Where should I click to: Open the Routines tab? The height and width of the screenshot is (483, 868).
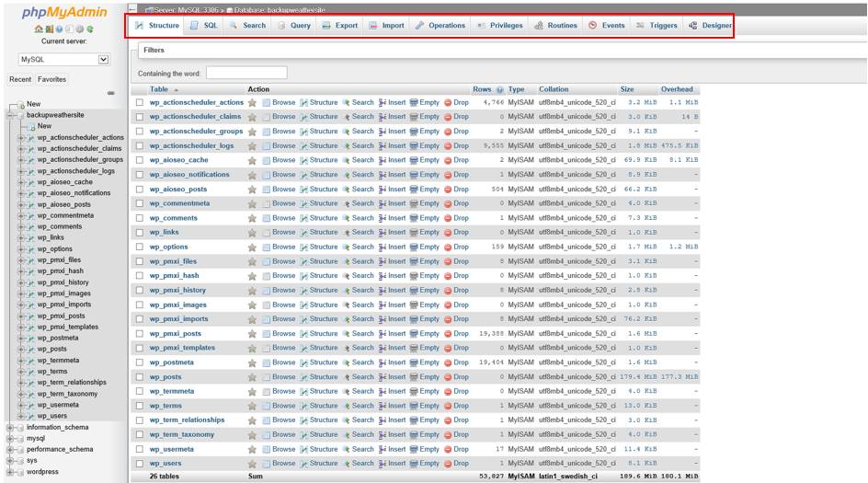555,26
